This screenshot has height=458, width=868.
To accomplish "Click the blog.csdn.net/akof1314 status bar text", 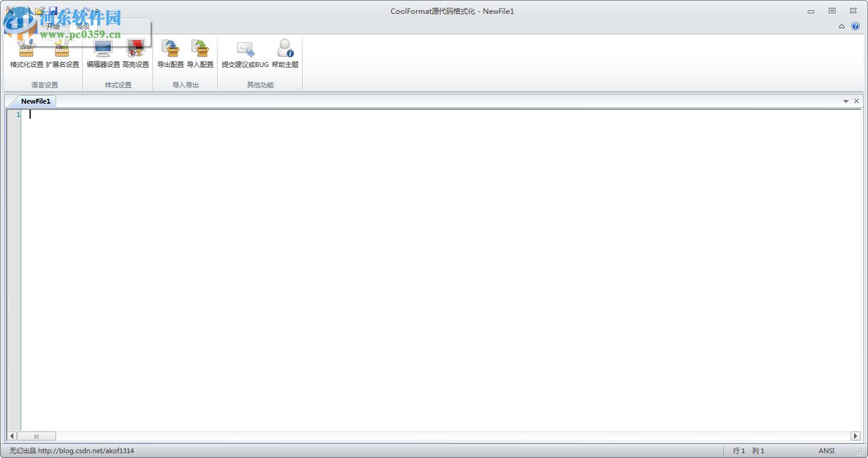I will (x=86, y=451).
